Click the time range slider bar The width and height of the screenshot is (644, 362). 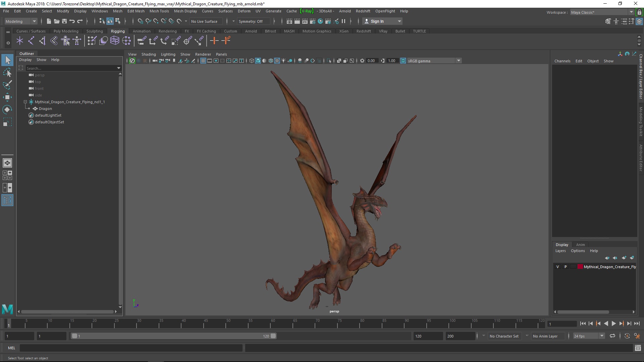point(174,336)
